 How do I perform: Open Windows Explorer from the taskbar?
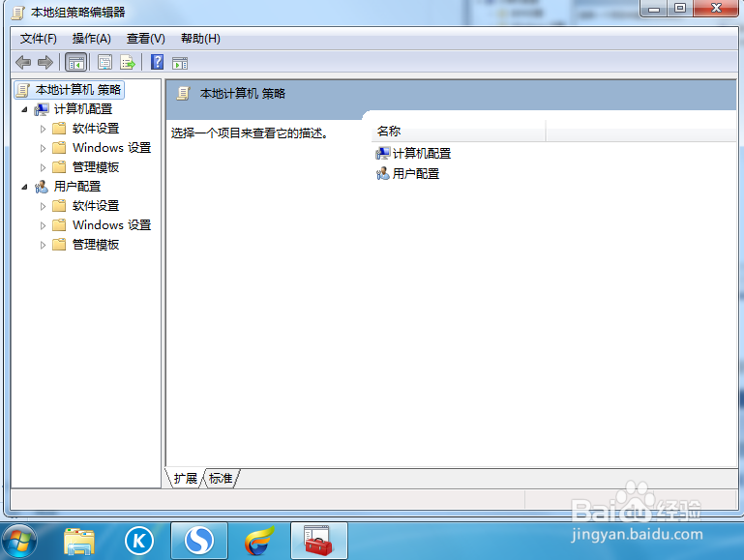click(79, 542)
